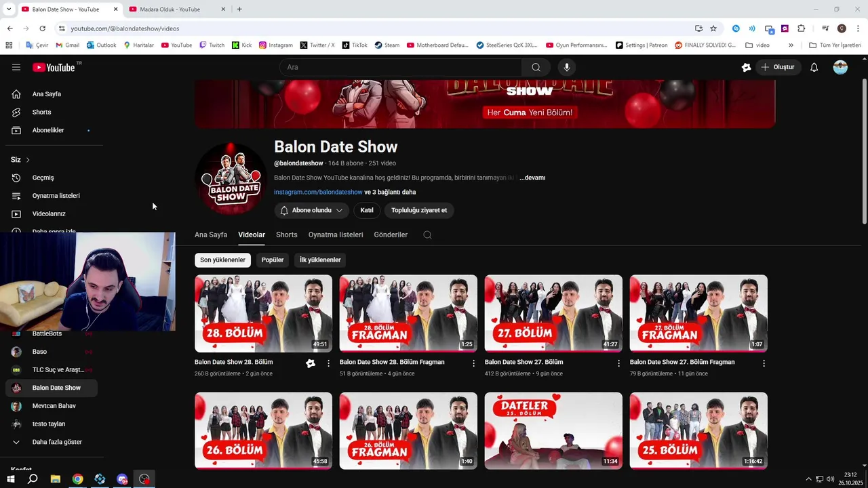Open Chrome apps grid in bookmarks bar
This screenshot has width=868, height=488.
pos(9,45)
